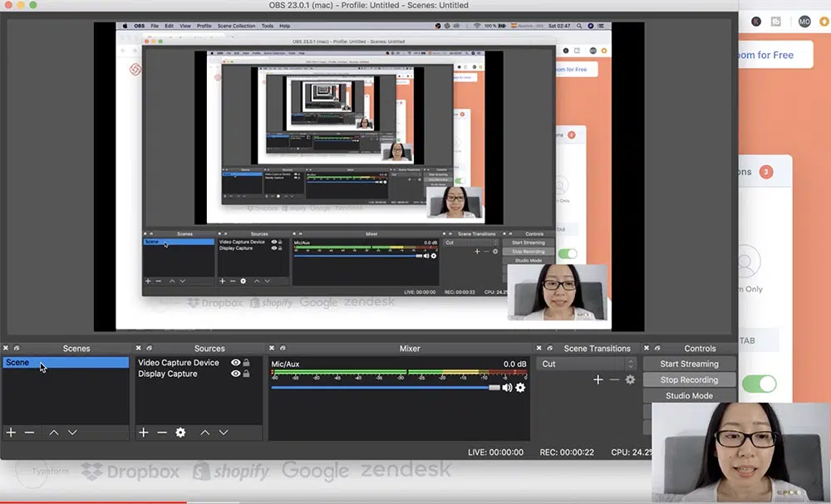
Task: Open Help in the largest mirrored menu bar
Action: 284,26
